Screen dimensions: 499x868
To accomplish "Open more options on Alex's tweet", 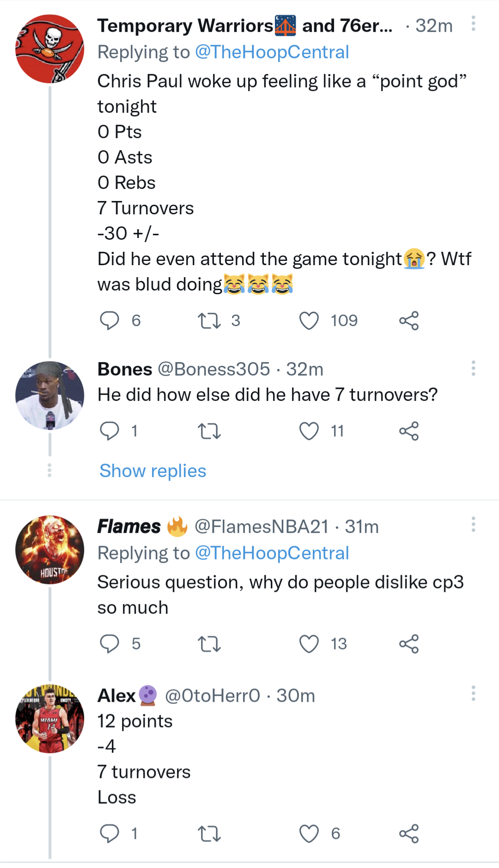I will point(473,693).
